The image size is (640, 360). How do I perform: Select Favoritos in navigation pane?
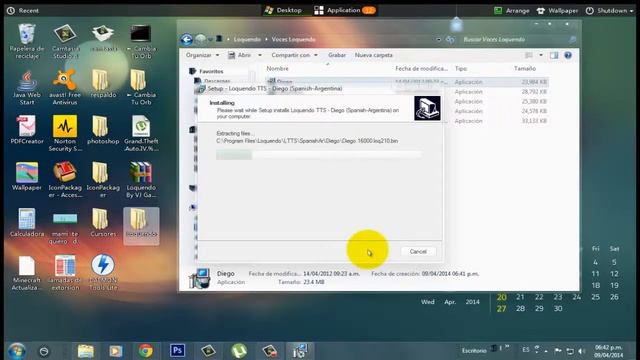211,71
